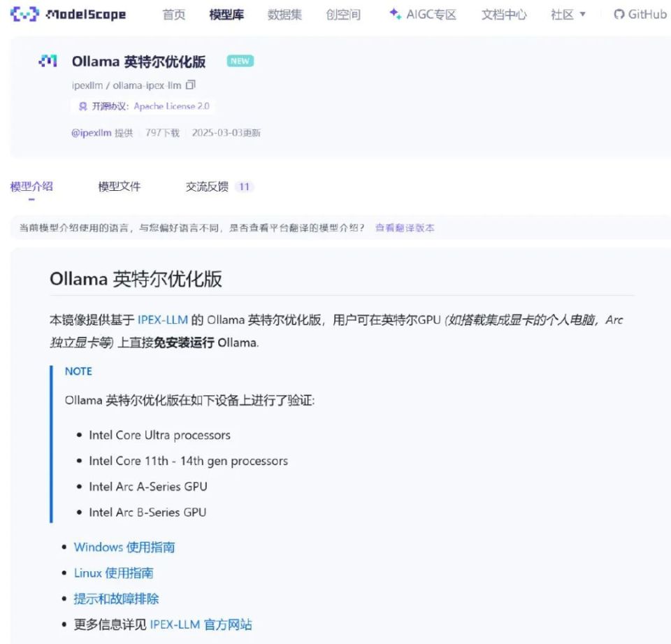
Task: Click 'Intel Core 11th - 14th gen processors'
Action: tap(188, 461)
